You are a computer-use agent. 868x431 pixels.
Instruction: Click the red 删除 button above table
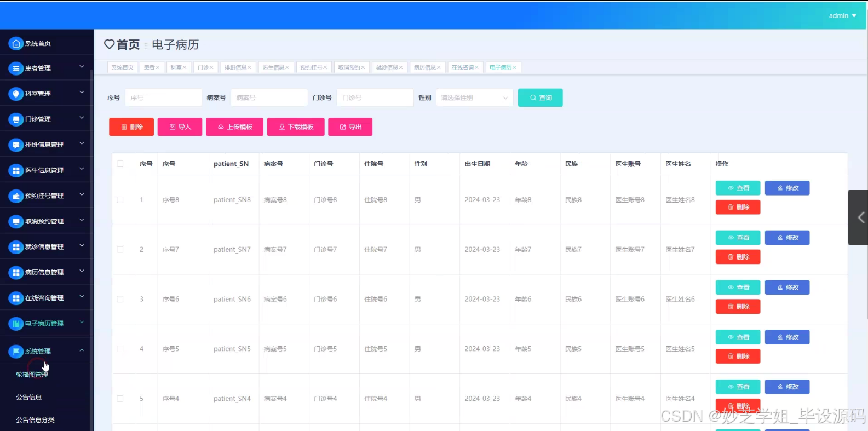pos(131,127)
